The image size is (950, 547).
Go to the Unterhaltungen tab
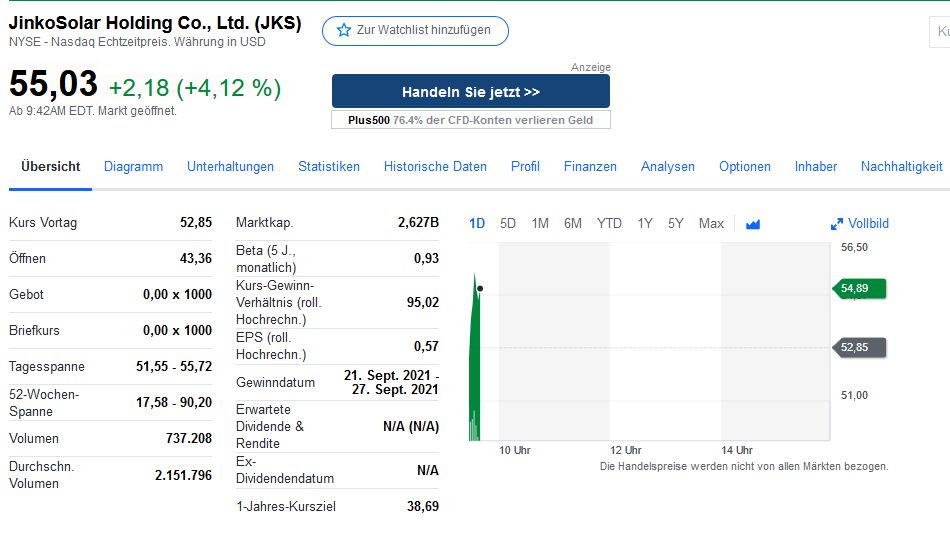(x=230, y=167)
